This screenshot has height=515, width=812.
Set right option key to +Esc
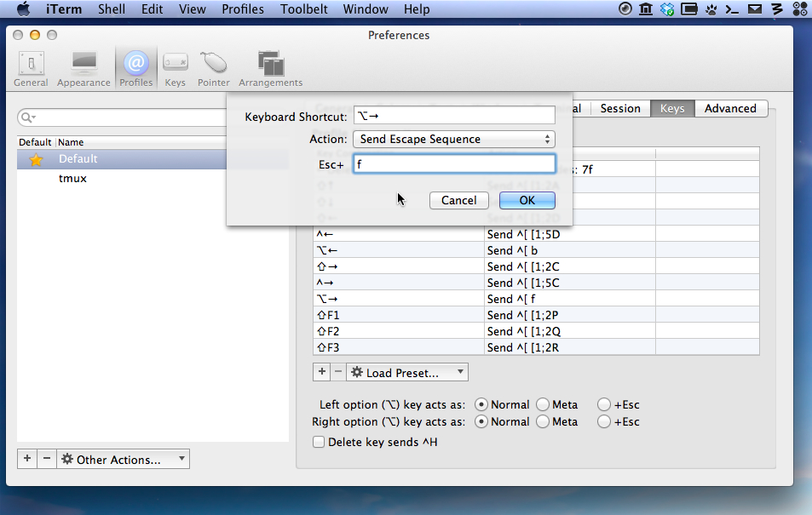(604, 422)
